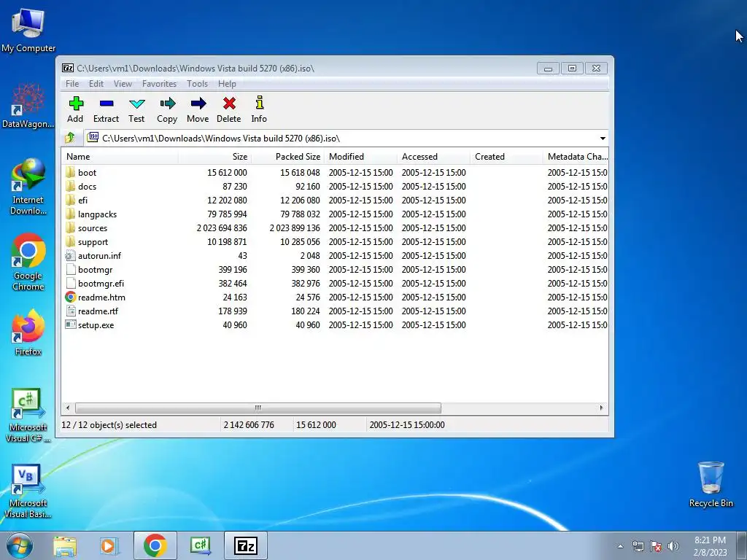Open DataWagon desktop shortcut
747x560 pixels.
tap(28, 106)
